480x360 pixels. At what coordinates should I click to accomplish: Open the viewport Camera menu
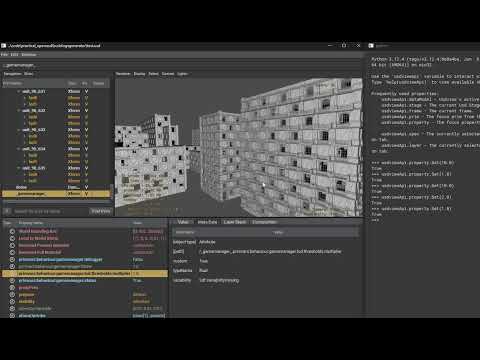(168, 74)
